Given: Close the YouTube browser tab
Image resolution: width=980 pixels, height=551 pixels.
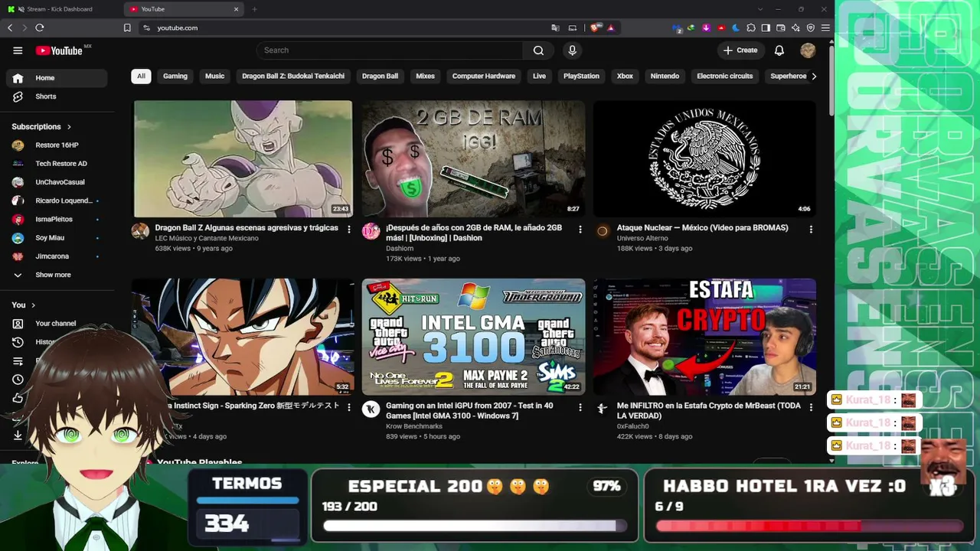Looking at the screenshot, I should point(236,9).
